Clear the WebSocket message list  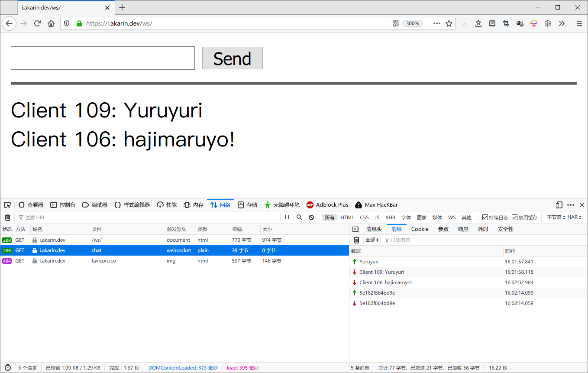(x=356, y=240)
